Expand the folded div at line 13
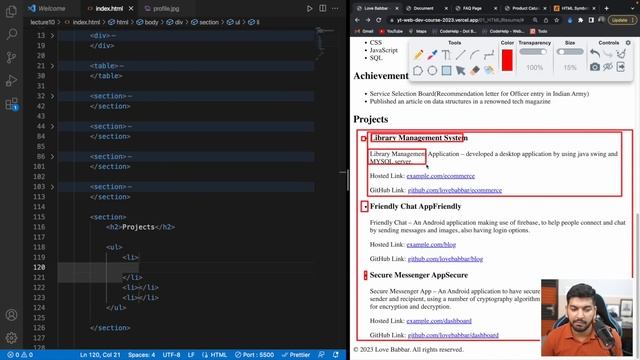Screen dimensions: 640x360 (52, 36)
